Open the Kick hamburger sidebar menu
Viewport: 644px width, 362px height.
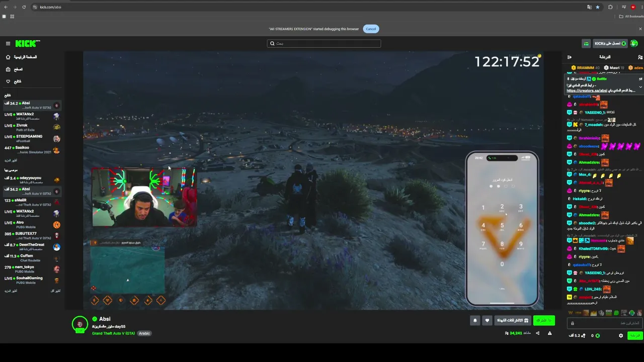[x=8, y=44]
